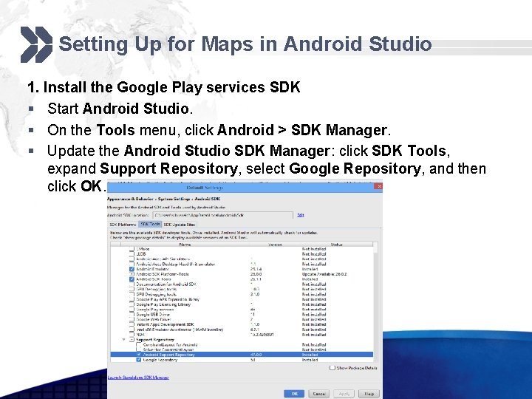The height and width of the screenshot is (399, 532).
Task: Close the Default Settings dialog
Action: click(379, 186)
